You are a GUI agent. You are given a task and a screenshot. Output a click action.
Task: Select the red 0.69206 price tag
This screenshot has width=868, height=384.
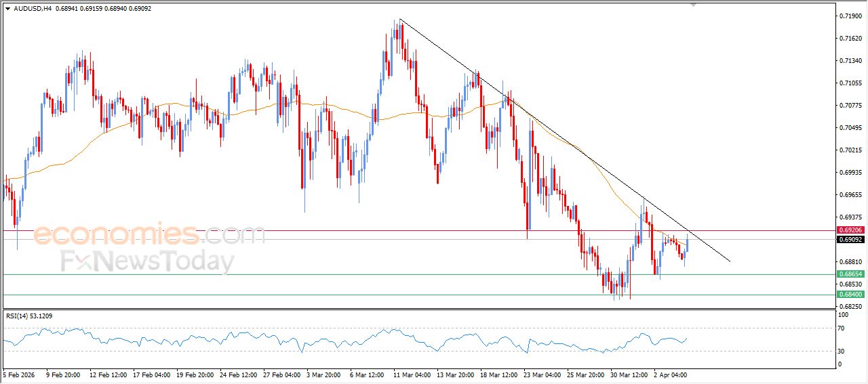click(x=850, y=230)
